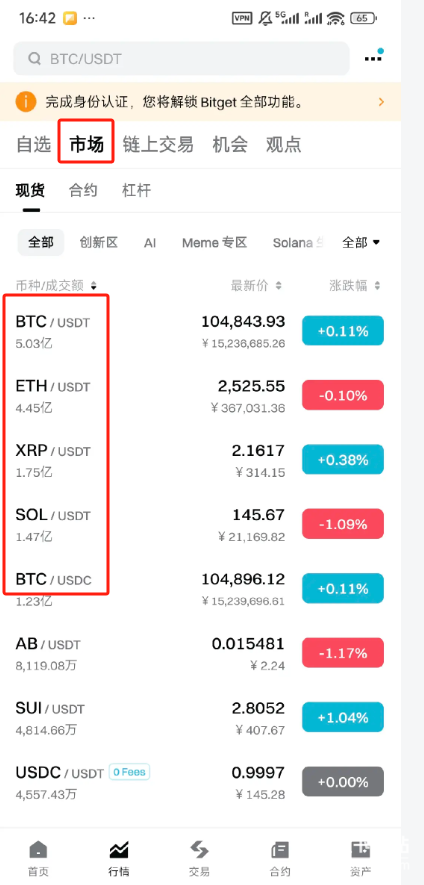Switch to the 链上交易 tab
This screenshot has height=885, width=424.
[158, 144]
